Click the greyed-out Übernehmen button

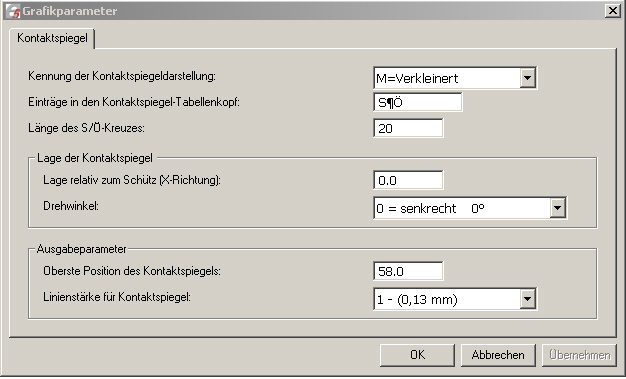(579, 355)
